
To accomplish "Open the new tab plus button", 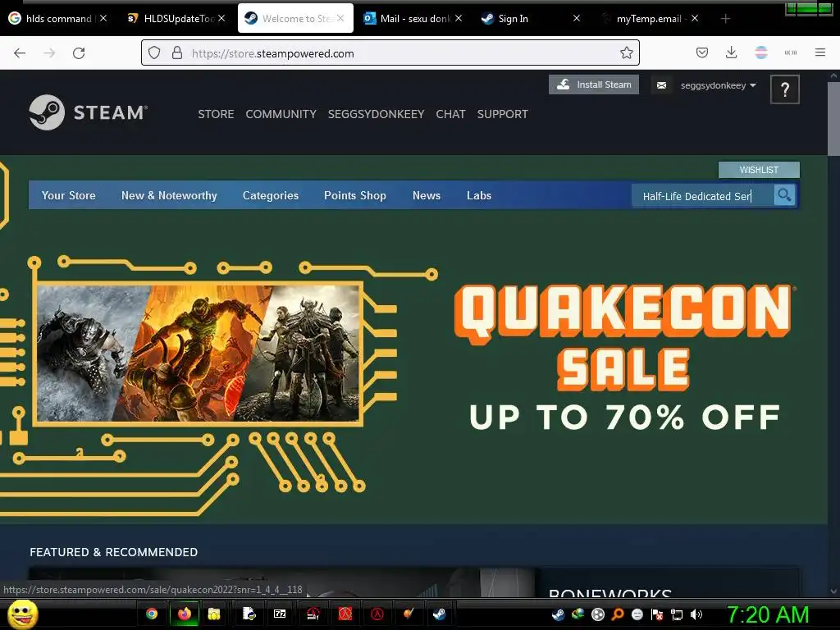I will click(725, 19).
